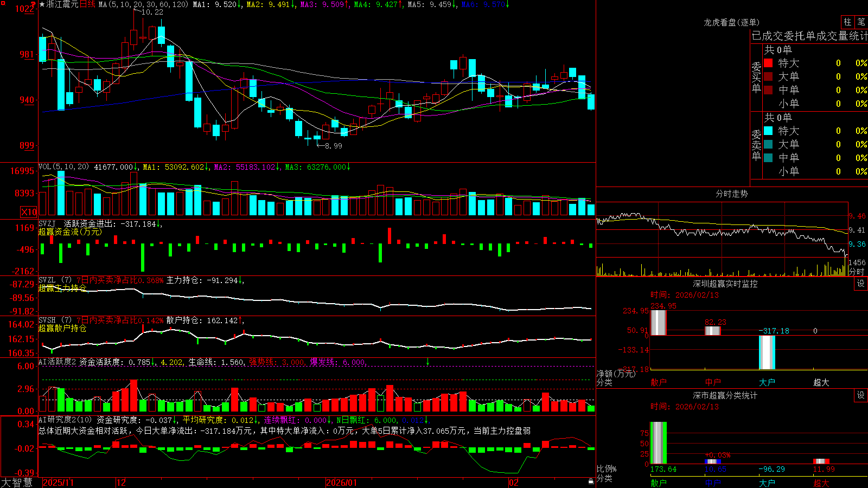Click the SVZJ indicator name

click(47, 223)
